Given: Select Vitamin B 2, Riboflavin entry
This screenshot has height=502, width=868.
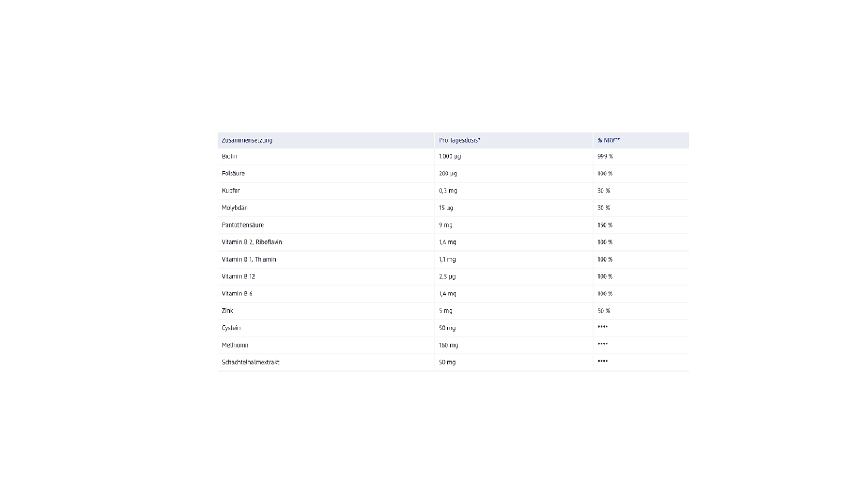Looking at the screenshot, I should [x=252, y=243].
